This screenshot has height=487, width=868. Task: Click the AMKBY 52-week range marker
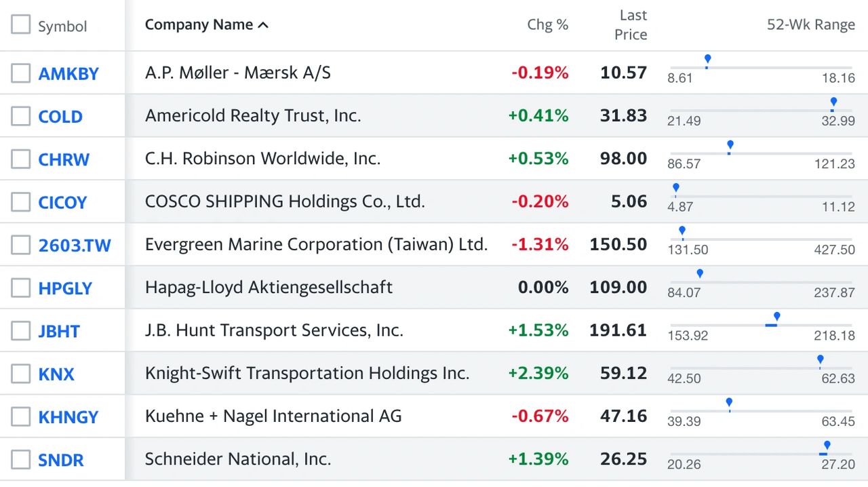pyautogui.click(x=707, y=61)
